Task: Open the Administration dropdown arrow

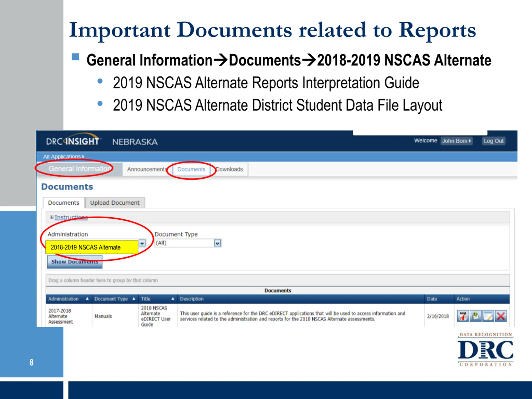Action: coord(142,243)
